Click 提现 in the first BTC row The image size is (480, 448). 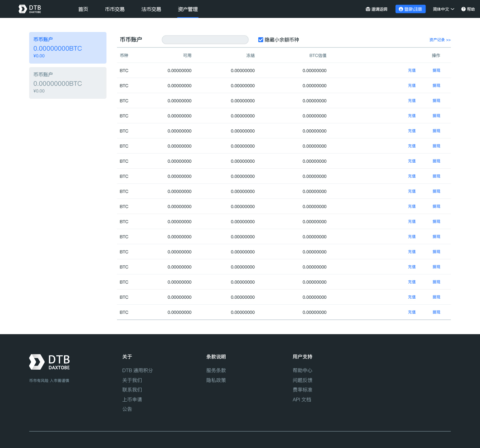click(x=436, y=70)
